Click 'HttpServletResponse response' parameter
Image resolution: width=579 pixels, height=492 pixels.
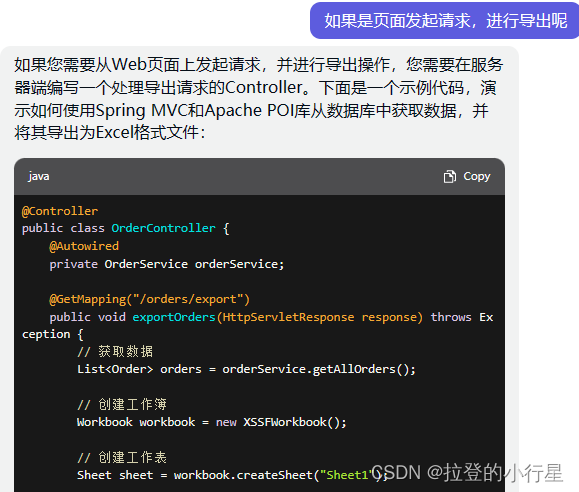320,317
